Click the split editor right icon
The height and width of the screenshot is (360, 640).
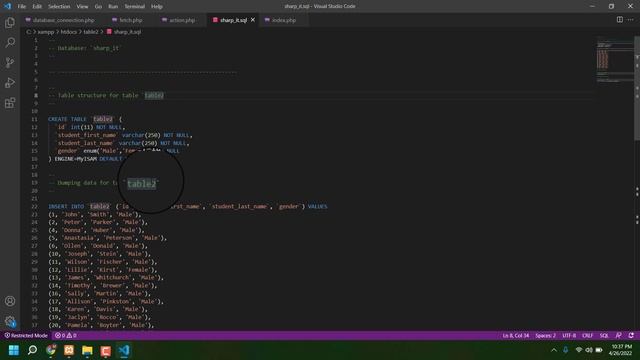620,20
